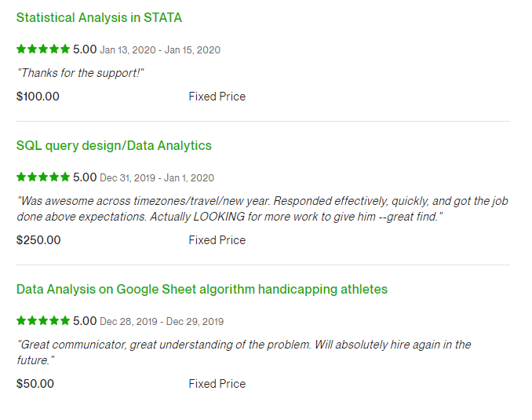
Task: Click the star rating for the SQL job
Action: [43, 177]
